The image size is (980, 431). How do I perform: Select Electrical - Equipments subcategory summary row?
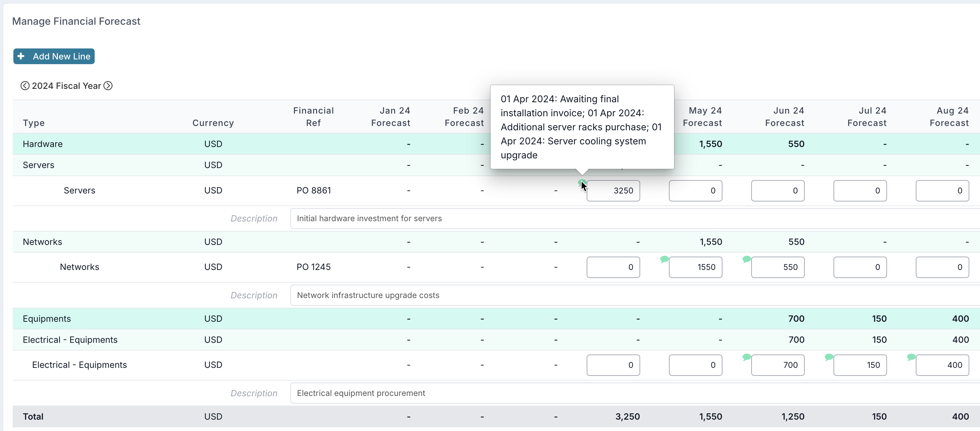496,340
